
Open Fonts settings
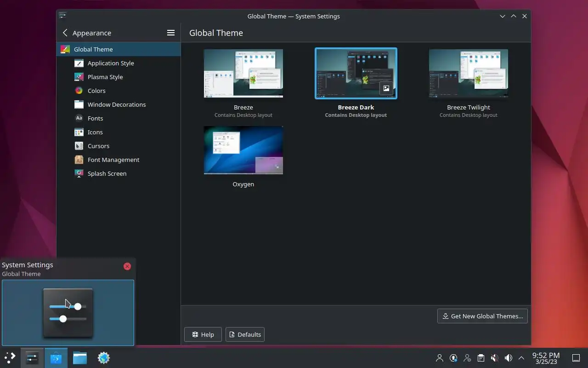click(119, 118)
